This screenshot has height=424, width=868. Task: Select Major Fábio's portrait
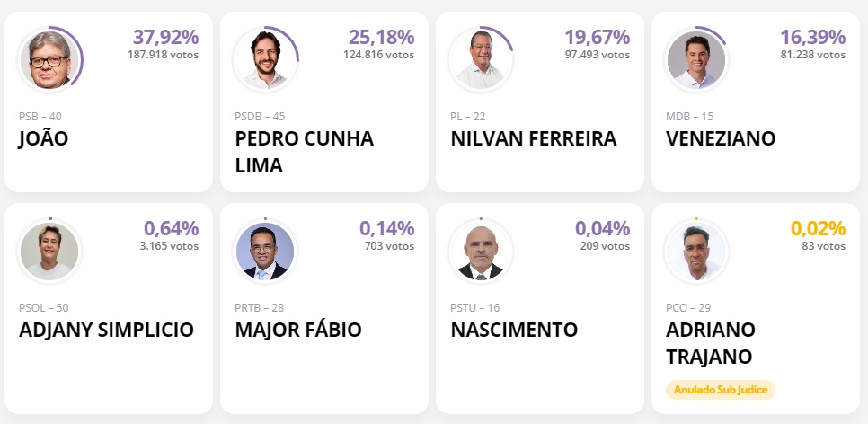point(265,251)
